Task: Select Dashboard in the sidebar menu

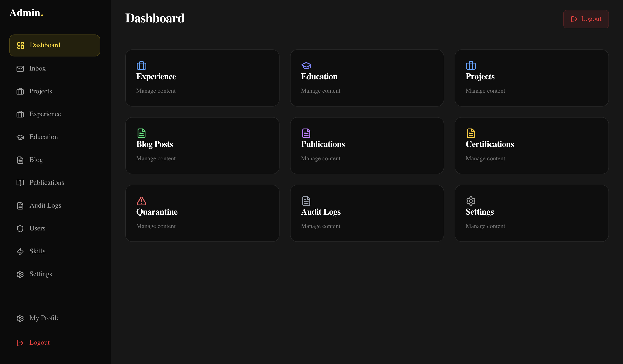Action: coord(55,45)
